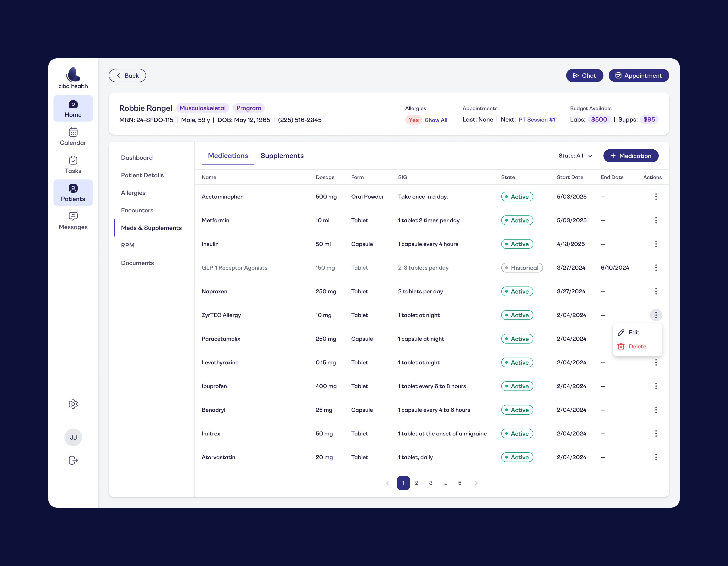Open Dashboard in patient menu
The width and height of the screenshot is (728, 566).
[x=137, y=158]
